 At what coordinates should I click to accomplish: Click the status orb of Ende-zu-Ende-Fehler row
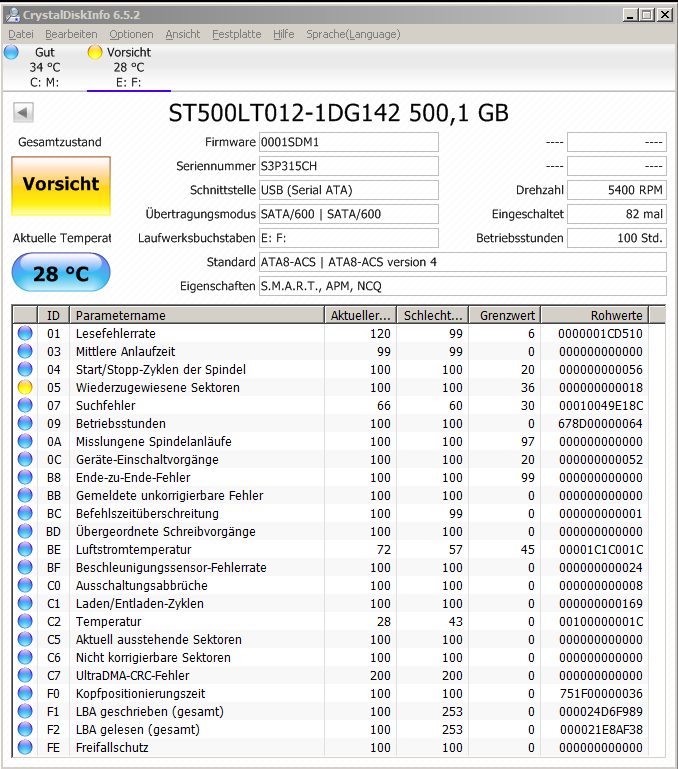pos(25,477)
